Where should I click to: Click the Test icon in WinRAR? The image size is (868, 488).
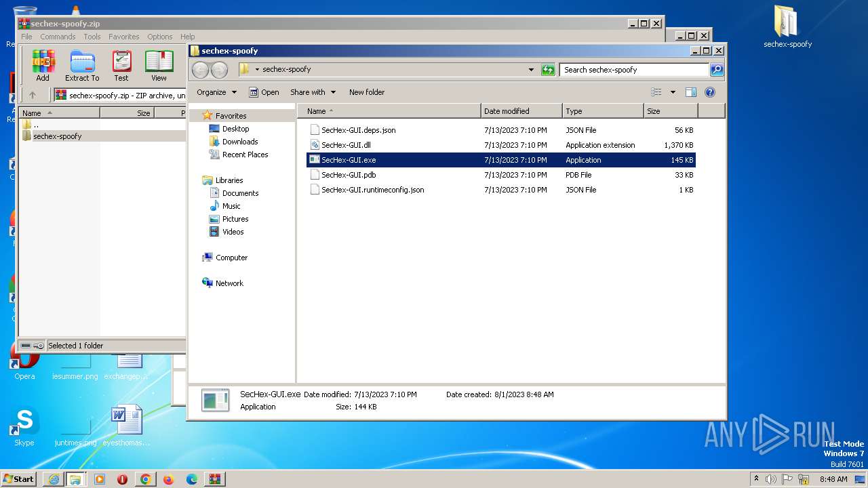tap(121, 66)
